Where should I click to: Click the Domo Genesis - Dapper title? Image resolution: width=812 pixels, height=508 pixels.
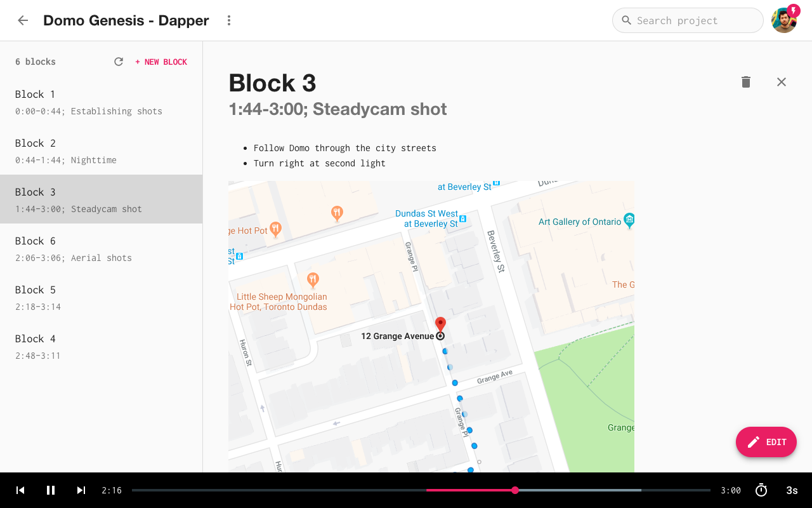pyautogui.click(x=126, y=20)
